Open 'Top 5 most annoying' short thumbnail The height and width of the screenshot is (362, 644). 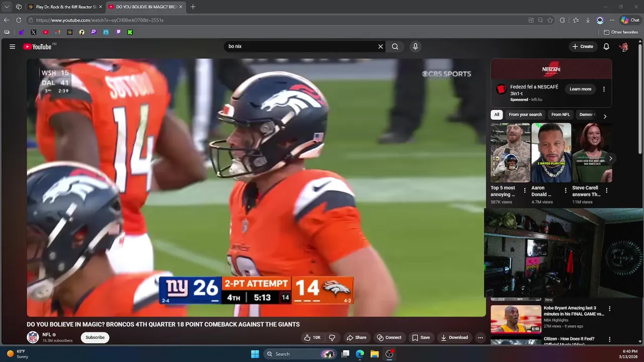pyautogui.click(x=510, y=153)
